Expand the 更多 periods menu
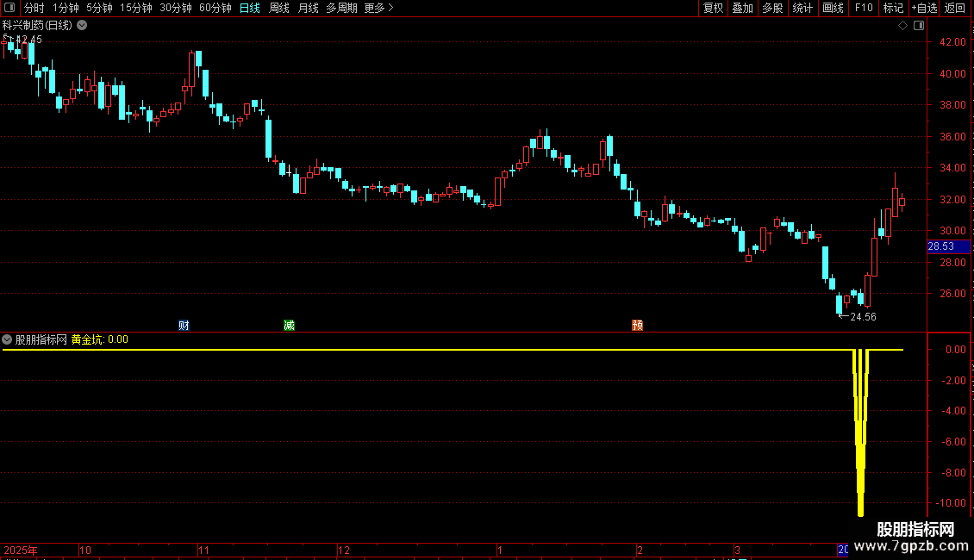 [379, 8]
